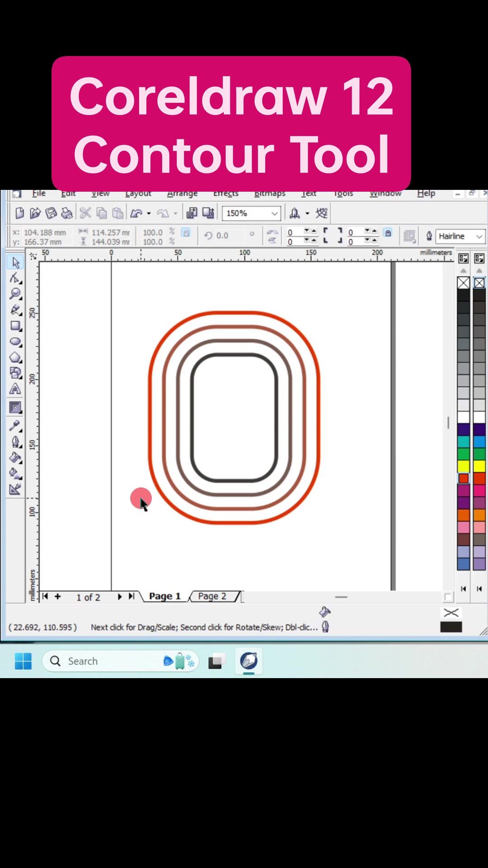Image resolution: width=488 pixels, height=868 pixels.
Task: Select the Basic Shapes tool
Action: tap(15, 373)
